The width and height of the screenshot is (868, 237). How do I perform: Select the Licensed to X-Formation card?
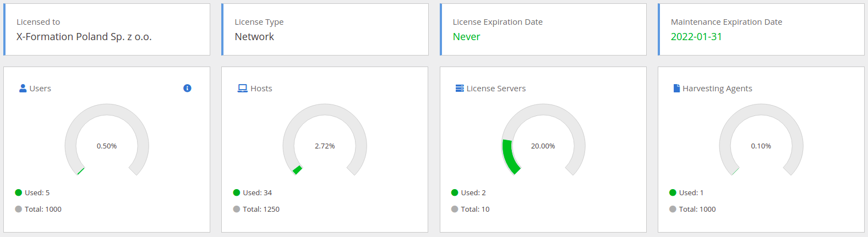click(107, 30)
